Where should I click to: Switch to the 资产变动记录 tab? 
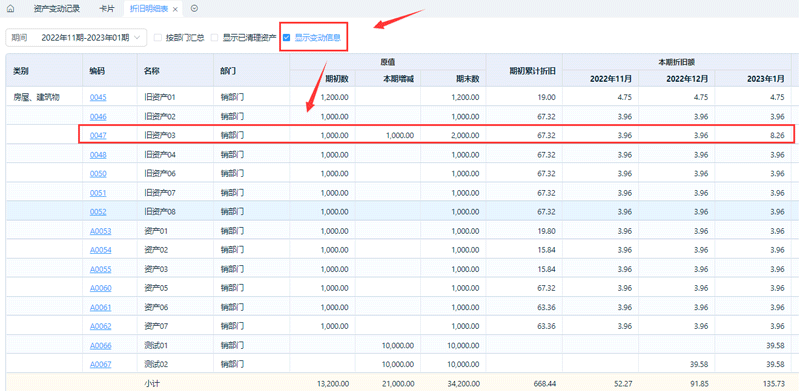56,9
